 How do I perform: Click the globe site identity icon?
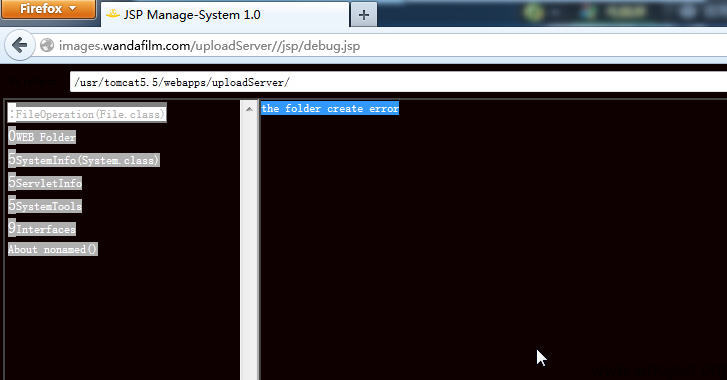[47, 45]
